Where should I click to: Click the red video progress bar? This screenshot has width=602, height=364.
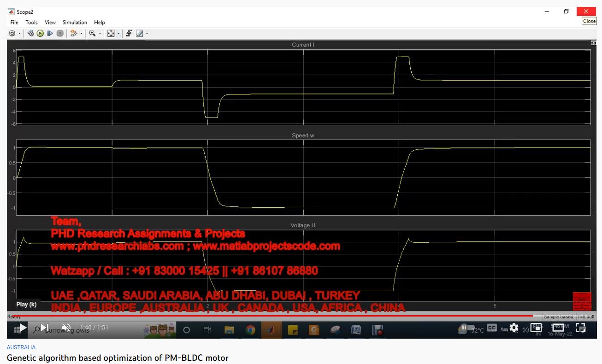coord(277,316)
